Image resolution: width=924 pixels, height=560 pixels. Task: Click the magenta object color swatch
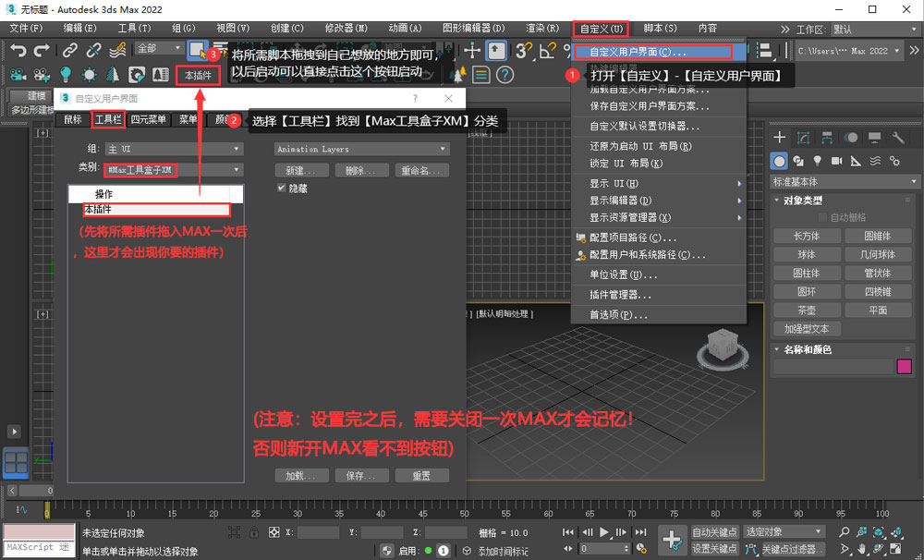[904, 367]
